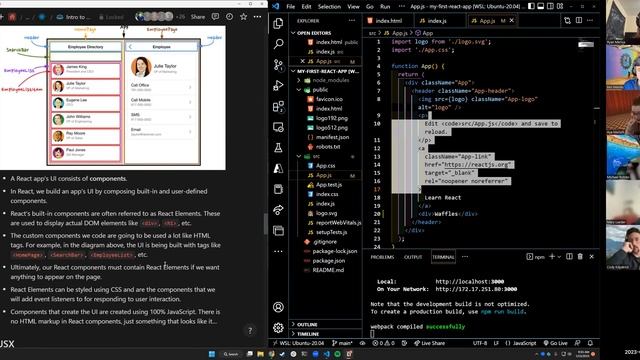The image size is (640, 360).
Task: Open Source Control view in activity bar
Action: point(278,65)
